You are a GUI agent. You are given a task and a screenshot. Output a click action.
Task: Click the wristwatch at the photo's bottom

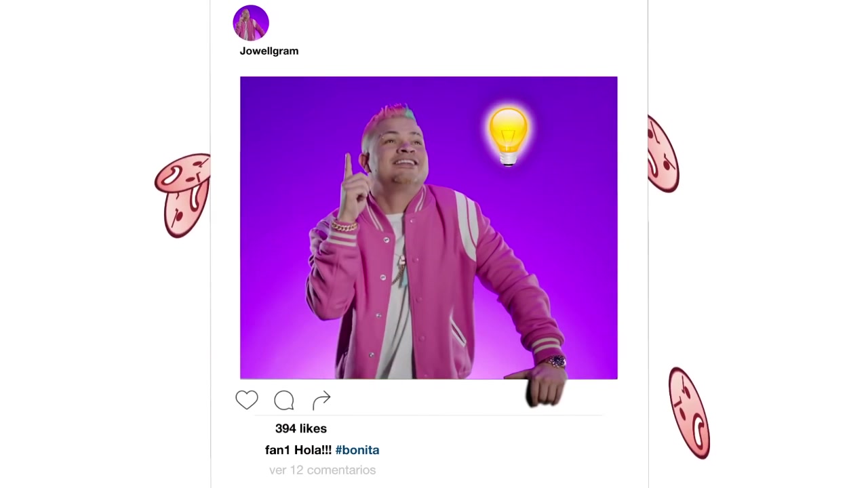pyautogui.click(x=556, y=361)
